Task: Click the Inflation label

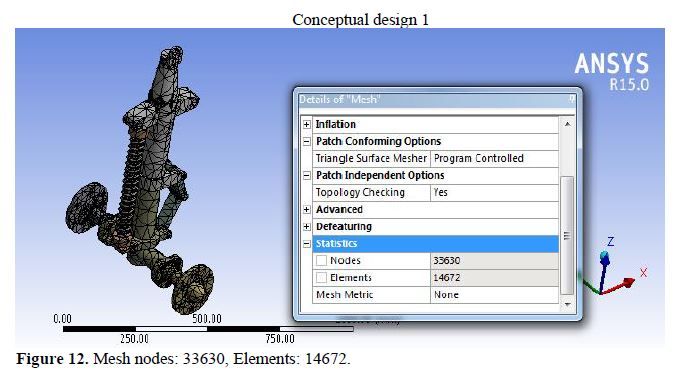Action: click(x=336, y=124)
